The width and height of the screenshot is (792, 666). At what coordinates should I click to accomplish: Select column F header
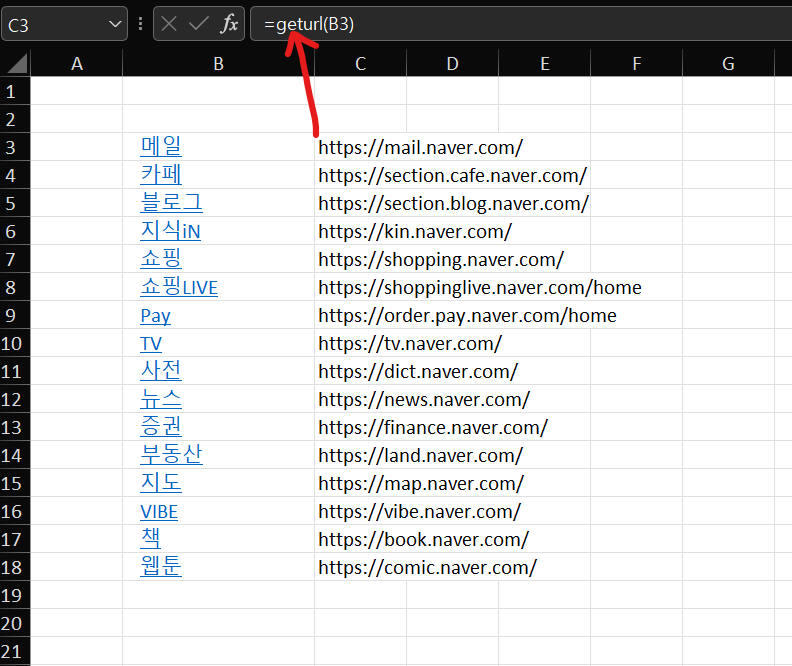pyautogui.click(x=636, y=64)
